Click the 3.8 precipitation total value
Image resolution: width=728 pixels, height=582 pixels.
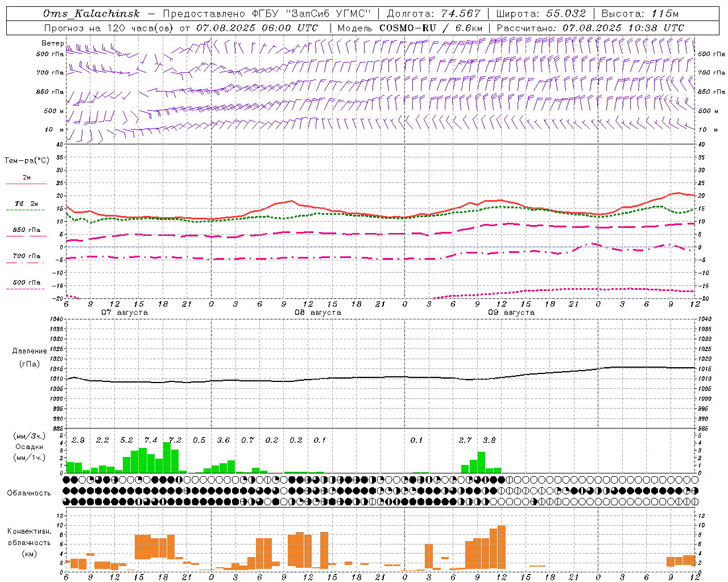point(489,440)
